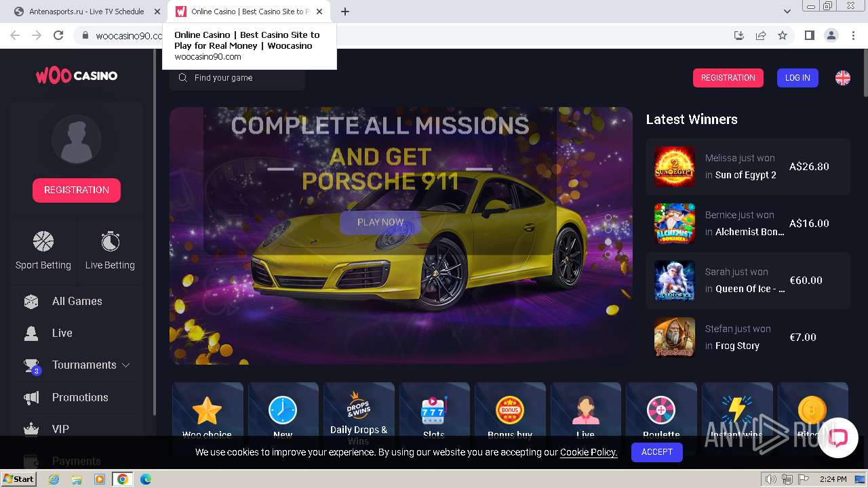Click the Woo Casino logo
Screen dimensions: 868x488
[x=77, y=75]
